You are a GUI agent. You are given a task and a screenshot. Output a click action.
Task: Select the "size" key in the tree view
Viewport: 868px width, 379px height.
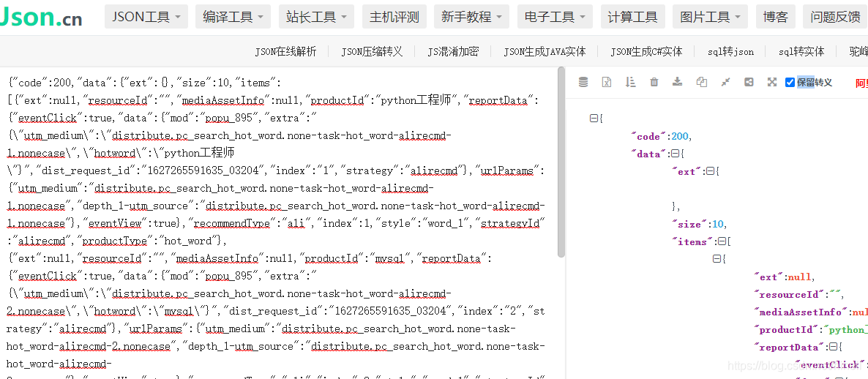689,224
